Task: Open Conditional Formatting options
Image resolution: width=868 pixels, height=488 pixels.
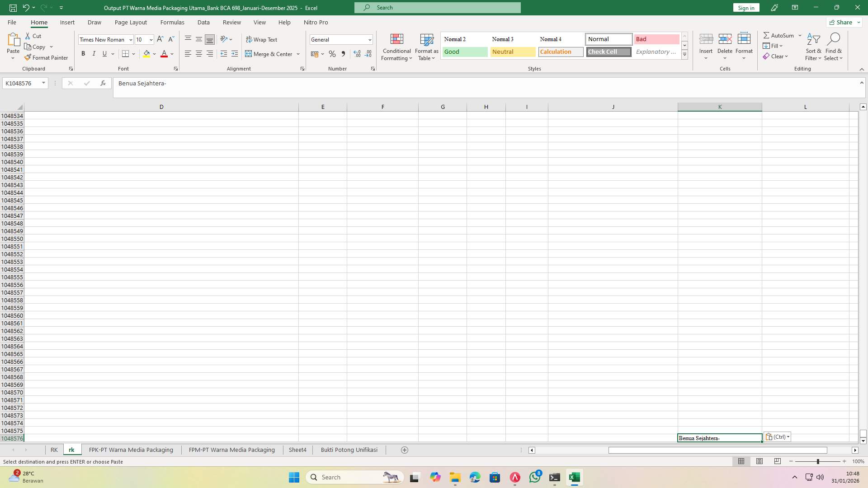Action: pyautogui.click(x=396, y=47)
